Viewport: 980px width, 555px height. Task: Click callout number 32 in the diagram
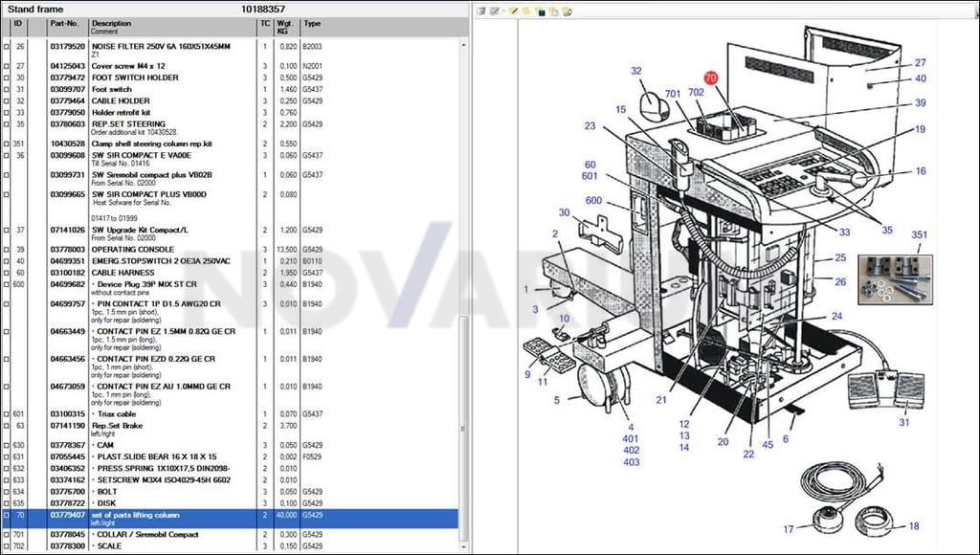pyautogui.click(x=636, y=71)
